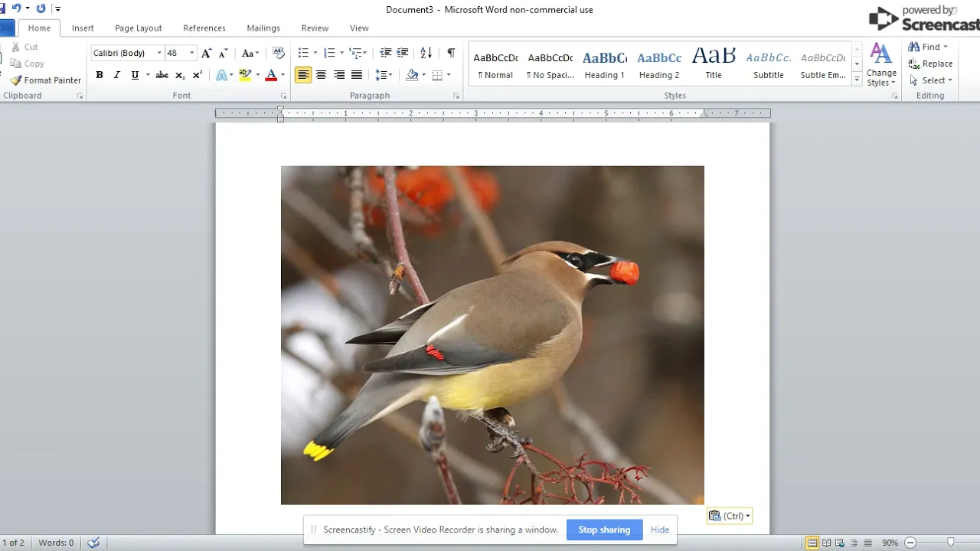Viewport: 980px width, 551px height.
Task: Open the Find dropdown arrow
Action: click(x=946, y=47)
